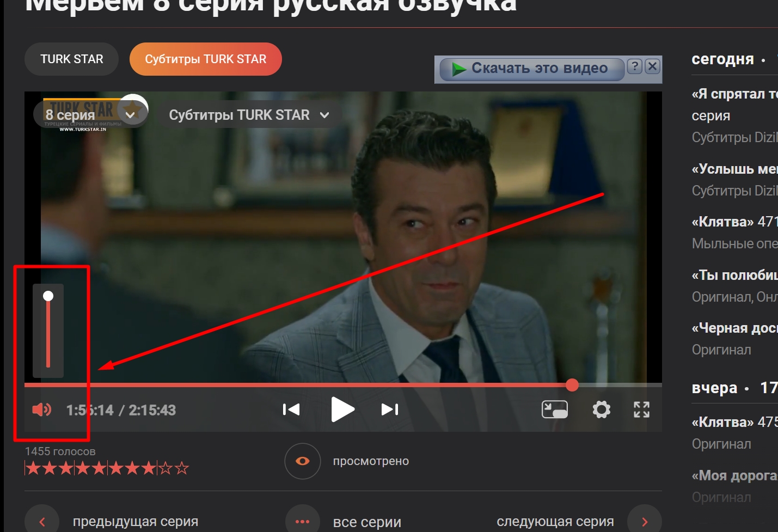Skip to the previous track icon

pos(291,409)
